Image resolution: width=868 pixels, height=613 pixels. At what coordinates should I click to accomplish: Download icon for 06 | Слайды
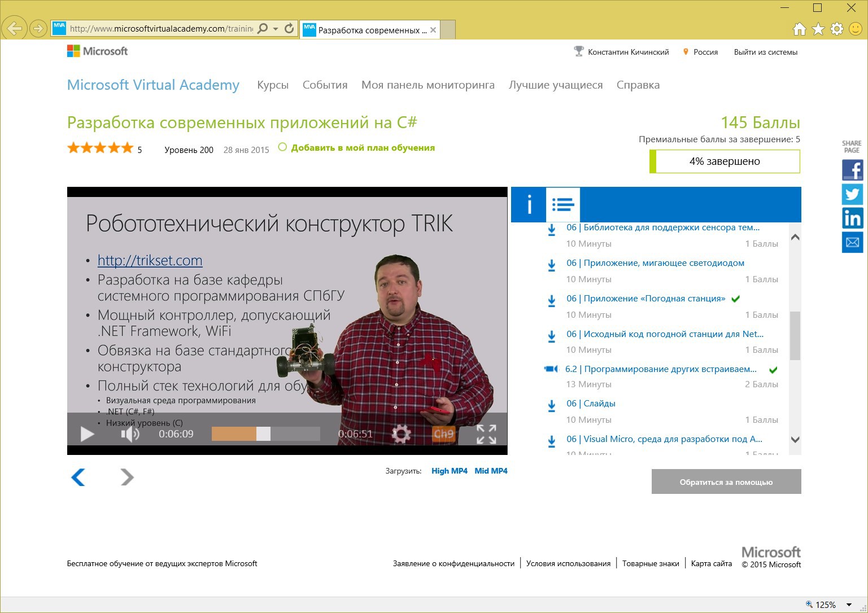(552, 406)
